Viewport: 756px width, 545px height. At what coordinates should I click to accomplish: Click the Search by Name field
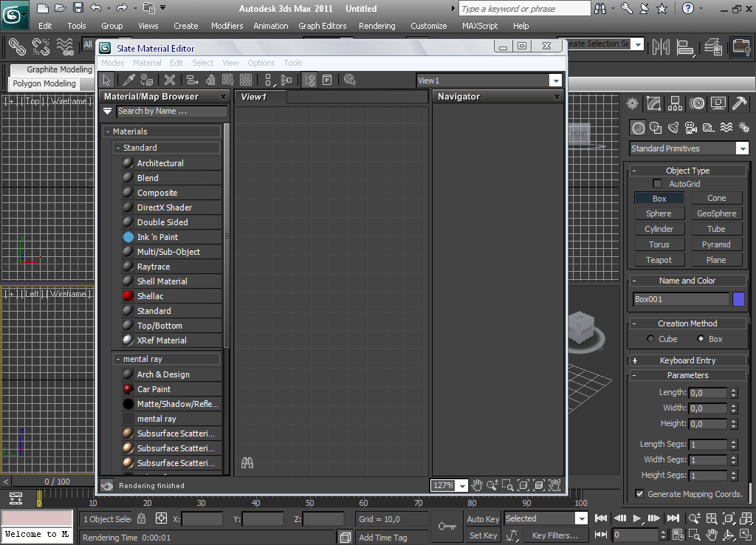tap(172, 111)
